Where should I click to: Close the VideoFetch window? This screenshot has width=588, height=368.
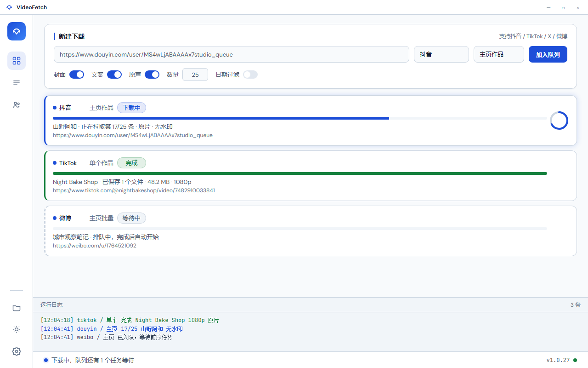(578, 7)
